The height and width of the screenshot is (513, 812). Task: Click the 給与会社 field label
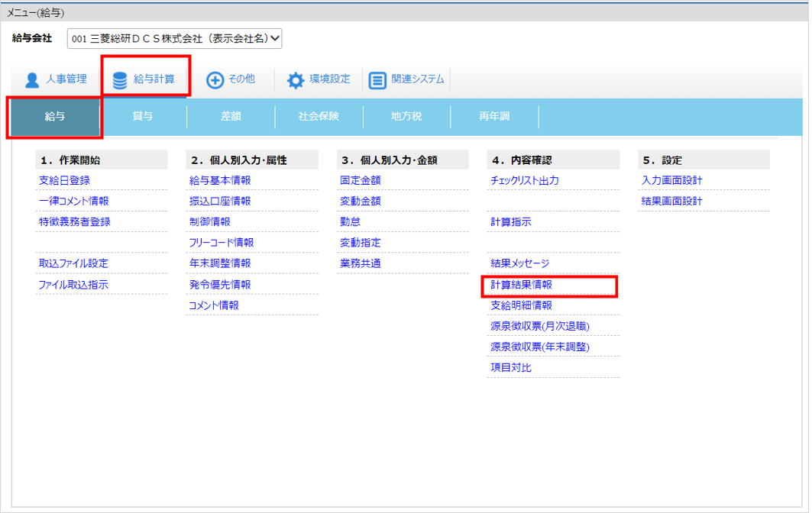[32, 38]
